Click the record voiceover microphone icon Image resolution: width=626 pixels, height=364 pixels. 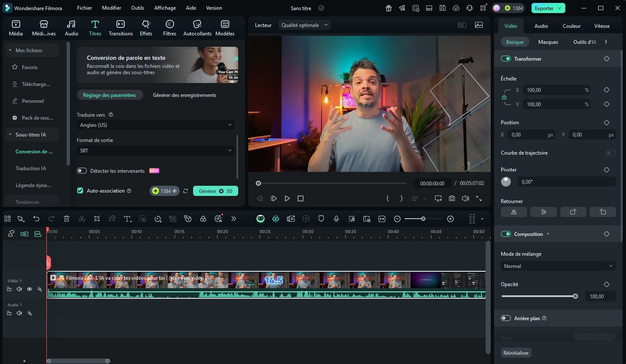(x=336, y=219)
